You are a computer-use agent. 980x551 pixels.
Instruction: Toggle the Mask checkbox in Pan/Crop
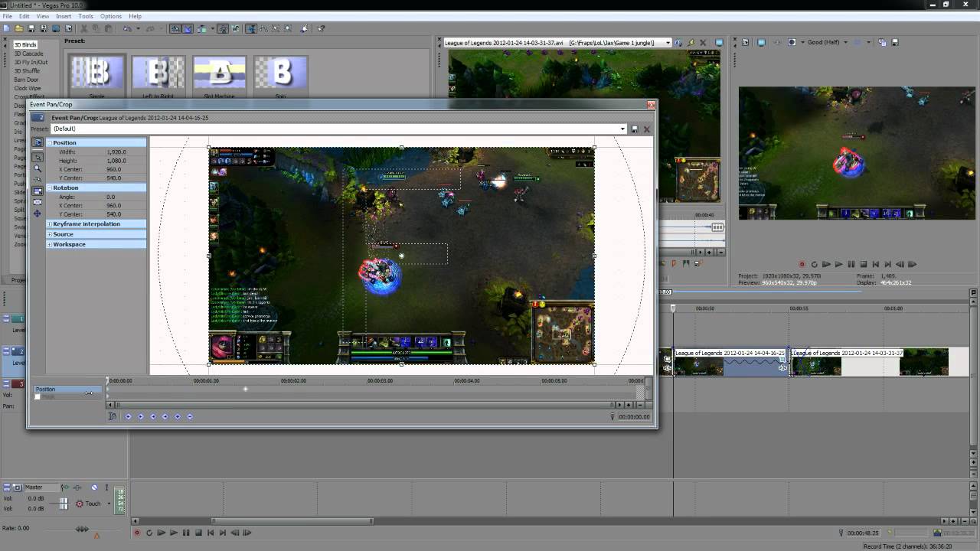click(x=37, y=396)
